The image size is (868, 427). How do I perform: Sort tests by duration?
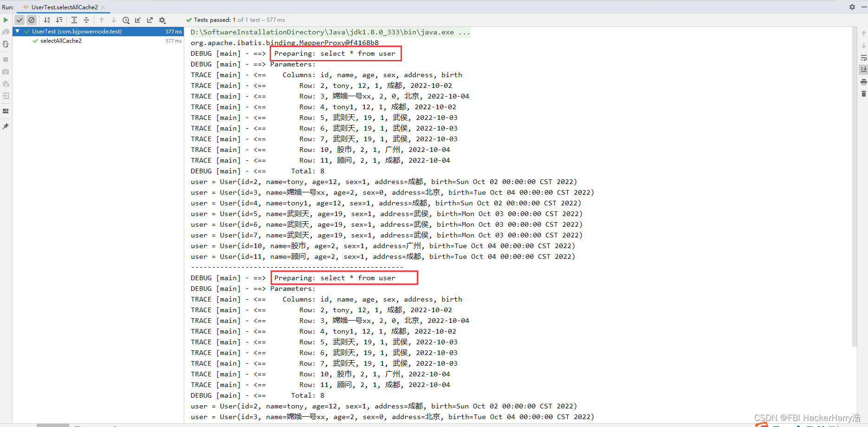pos(59,20)
